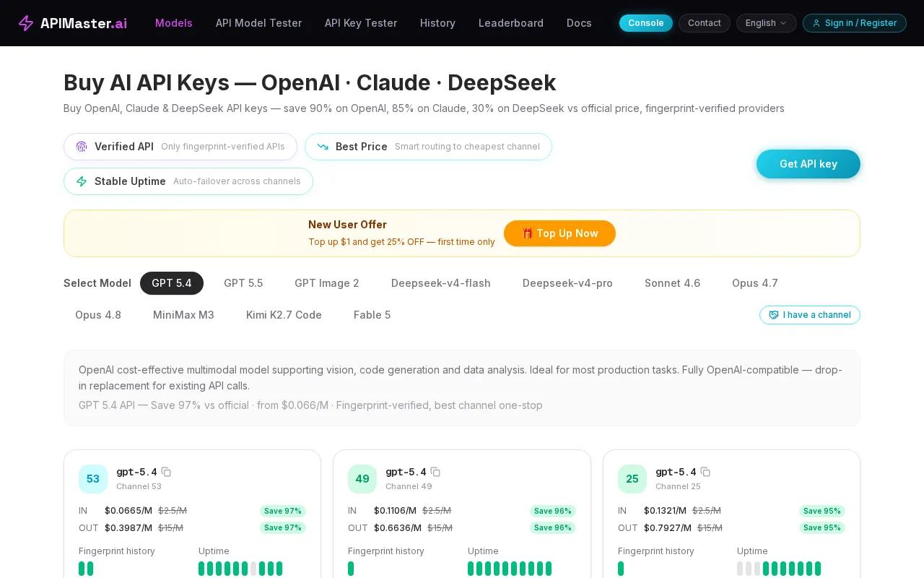924x578 pixels.
Task: Click the APIMaster.ai lightning logo
Action: tap(26, 23)
